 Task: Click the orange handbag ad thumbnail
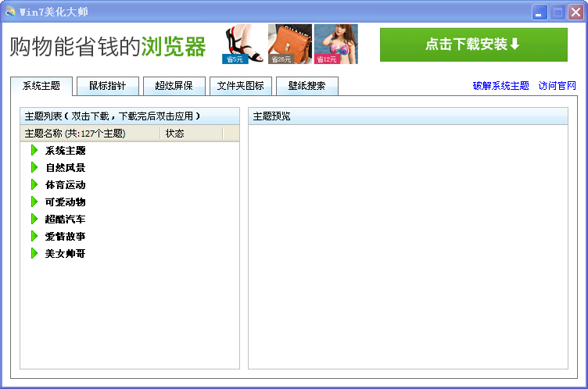click(290, 45)
